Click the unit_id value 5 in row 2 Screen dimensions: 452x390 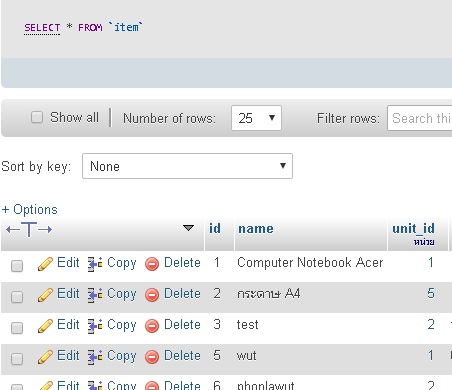click(x=431, y=294)
